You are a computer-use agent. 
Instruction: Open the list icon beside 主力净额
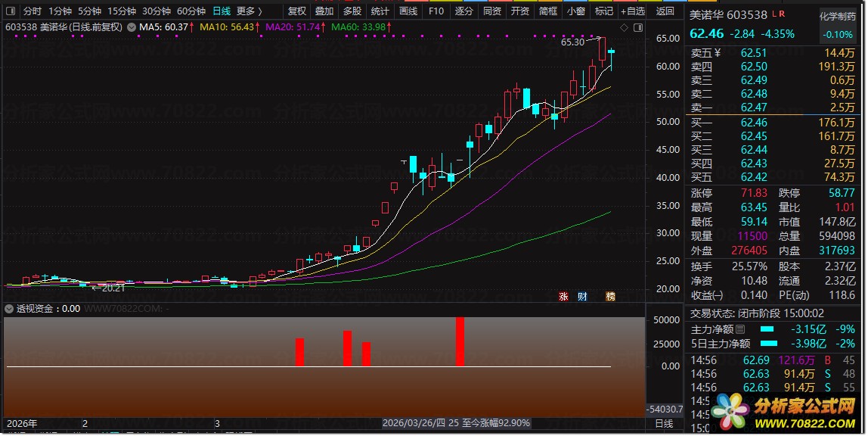pos(740,329)
